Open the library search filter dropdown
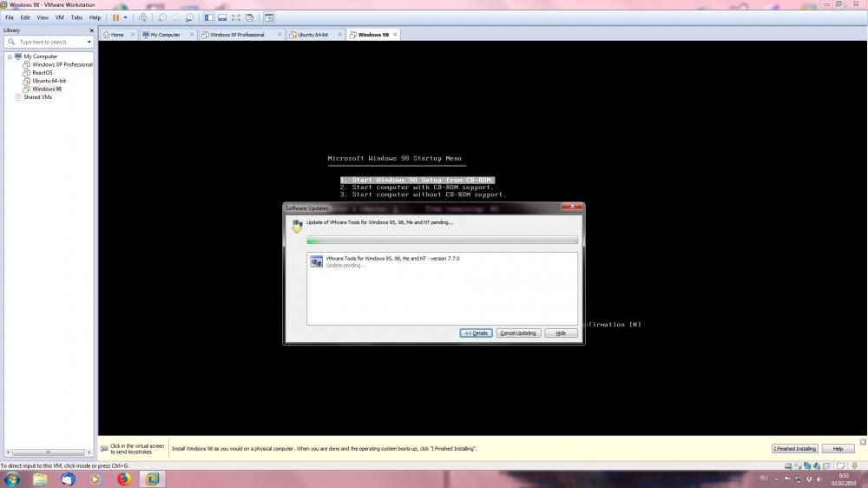Viewport: 868px width, 488px height. [x=89, y=42]
